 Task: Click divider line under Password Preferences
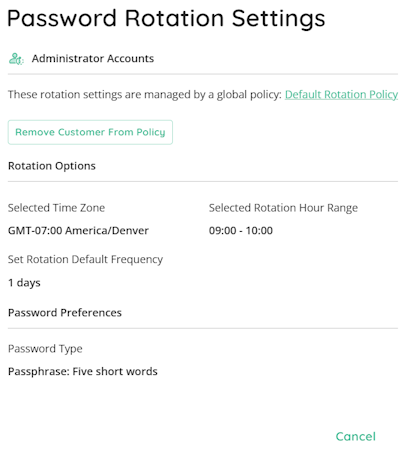pos(203,328)
